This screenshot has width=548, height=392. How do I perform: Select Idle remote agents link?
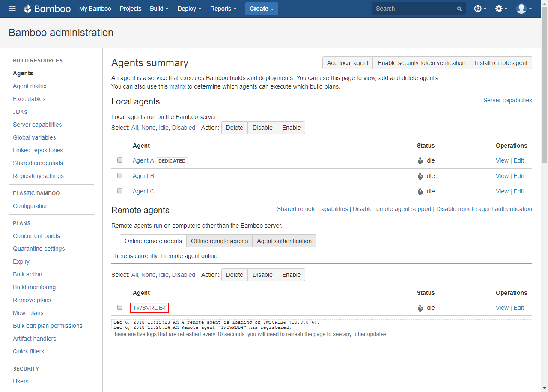pyautogui.click(x=164, y=275)
